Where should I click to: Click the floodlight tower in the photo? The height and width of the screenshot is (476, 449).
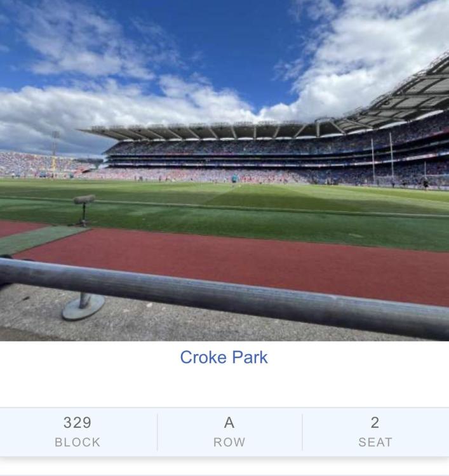click(x=55, y=154)
